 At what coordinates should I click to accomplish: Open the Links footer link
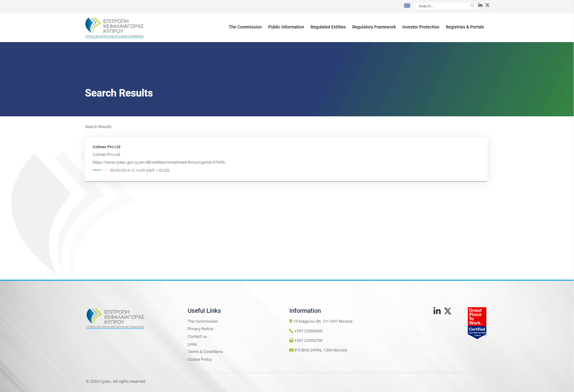(x=192, y=344)
